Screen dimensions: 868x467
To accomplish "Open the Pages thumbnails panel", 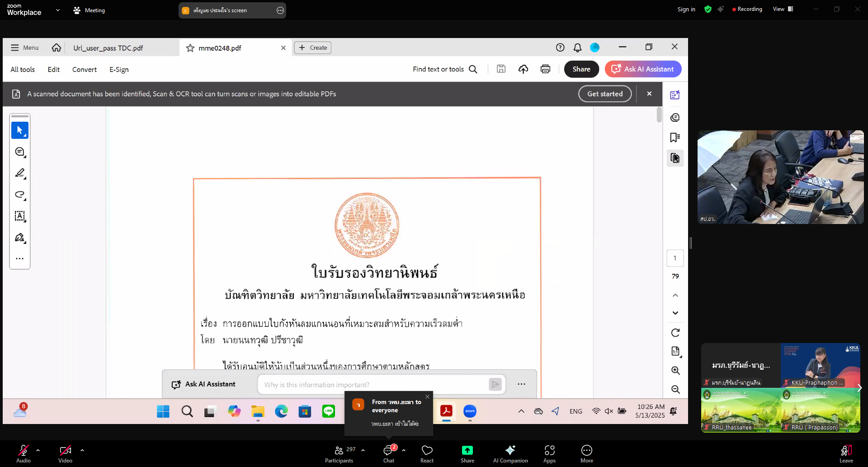I will pyautogui.click(x=675, y=158).
